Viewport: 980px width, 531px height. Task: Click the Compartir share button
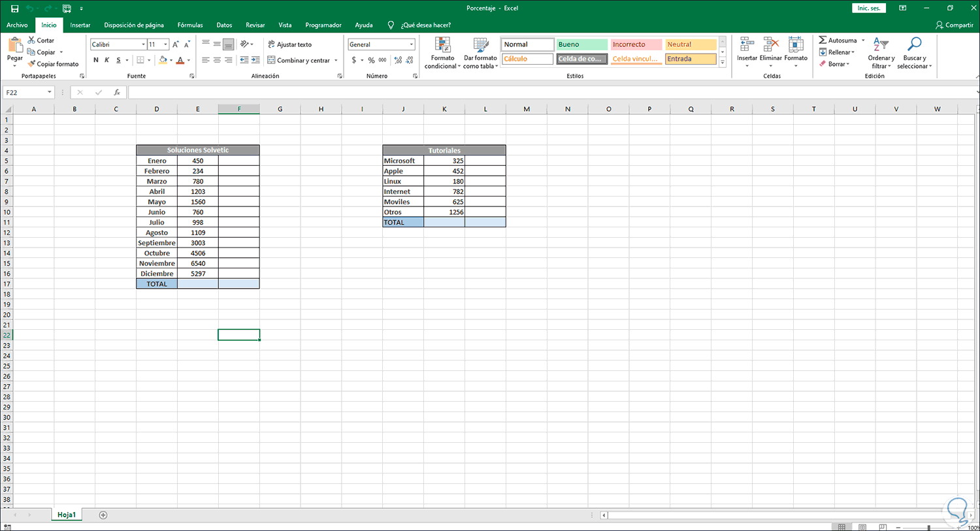click(955, 25)
